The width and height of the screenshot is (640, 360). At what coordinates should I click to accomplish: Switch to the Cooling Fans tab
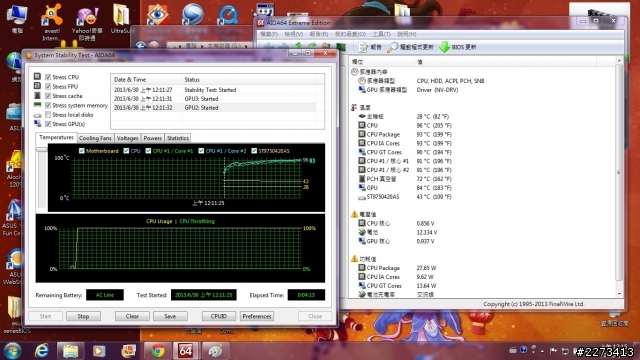pos(95,138)
